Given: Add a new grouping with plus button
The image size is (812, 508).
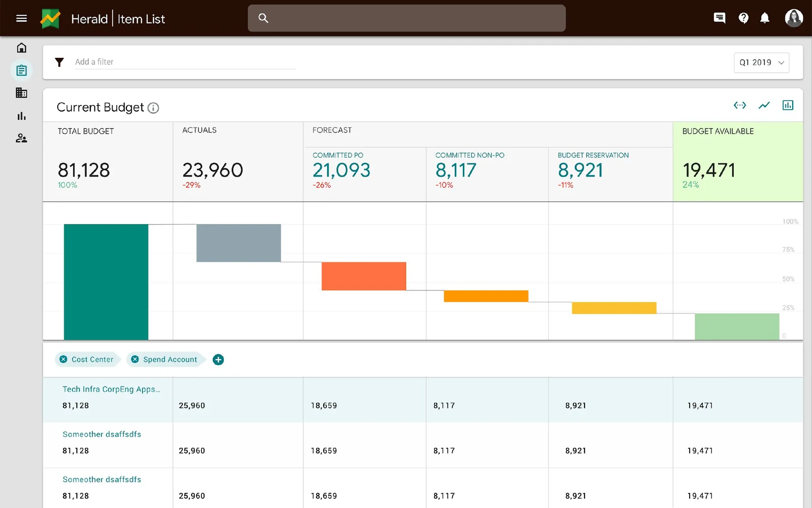Looking at the screenshot, I should coord(218,360).
